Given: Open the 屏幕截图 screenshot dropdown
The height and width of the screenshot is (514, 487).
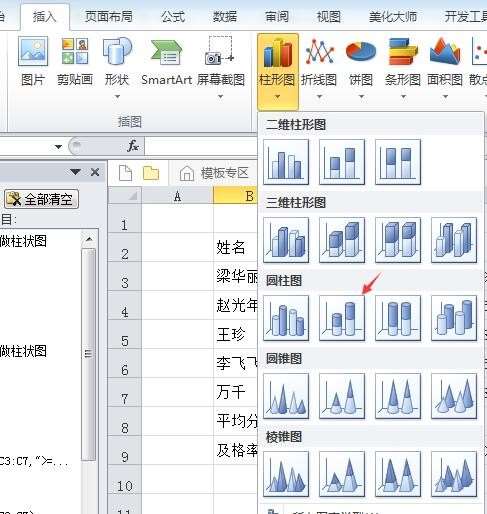Looking at the screenshot, I should pyautogui.click(x=220, y=97).
